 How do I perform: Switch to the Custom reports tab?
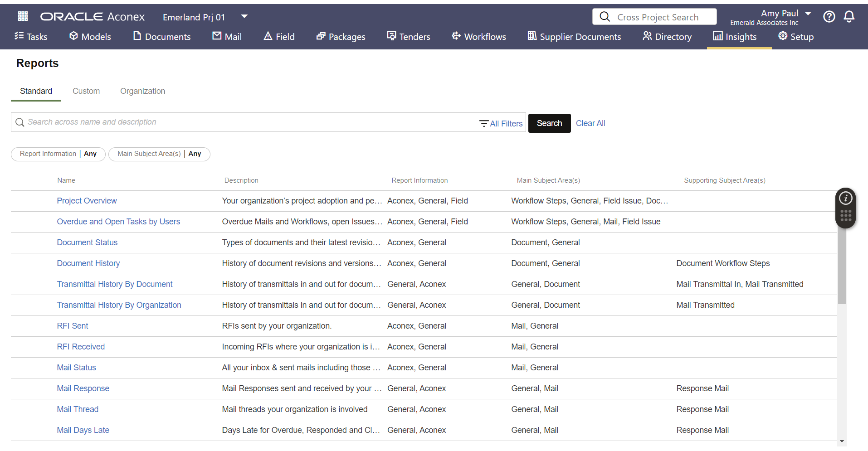pos(86,91)
